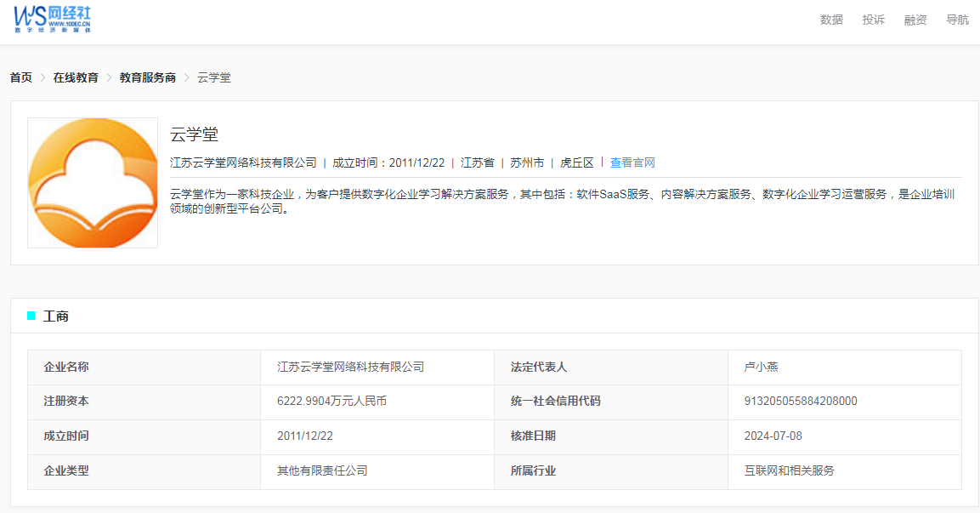Click the 云学堂 company title heading
The width and height of the screenshot is (980, 513).
(x=194, y=134)
